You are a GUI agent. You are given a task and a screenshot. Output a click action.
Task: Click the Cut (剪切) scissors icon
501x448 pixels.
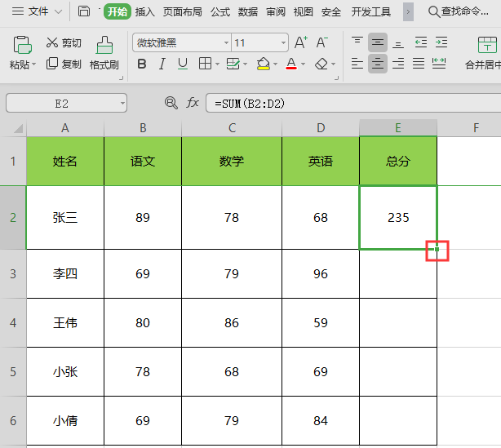tap(52, 42)
